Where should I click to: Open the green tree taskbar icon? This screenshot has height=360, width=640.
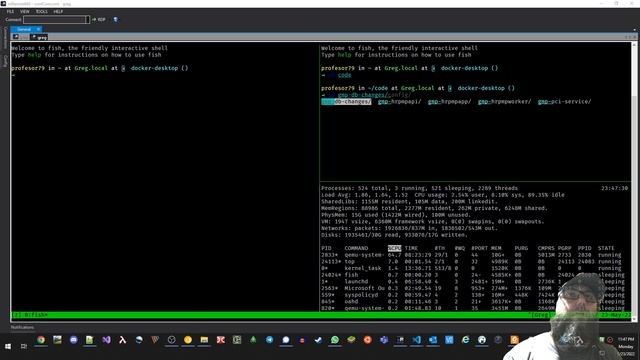pyautogui.click(x=253, y=340)
